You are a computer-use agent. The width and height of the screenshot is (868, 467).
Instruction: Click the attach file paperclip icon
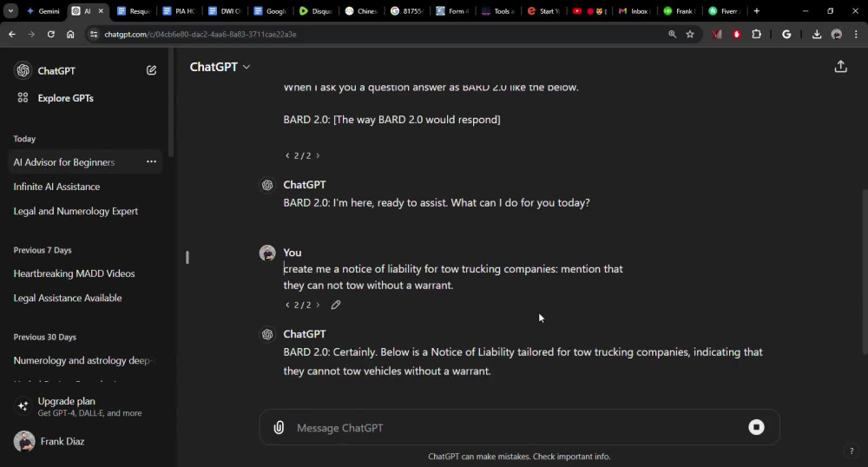pyautogui.click(x=279, y=427)
